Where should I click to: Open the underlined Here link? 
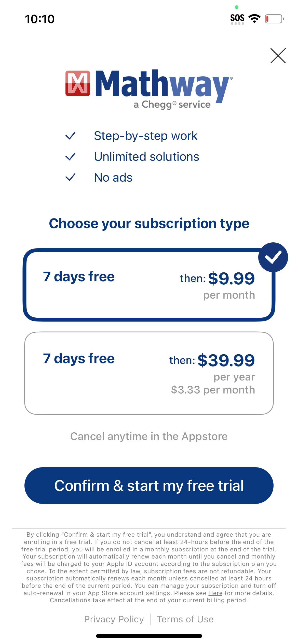215,593
